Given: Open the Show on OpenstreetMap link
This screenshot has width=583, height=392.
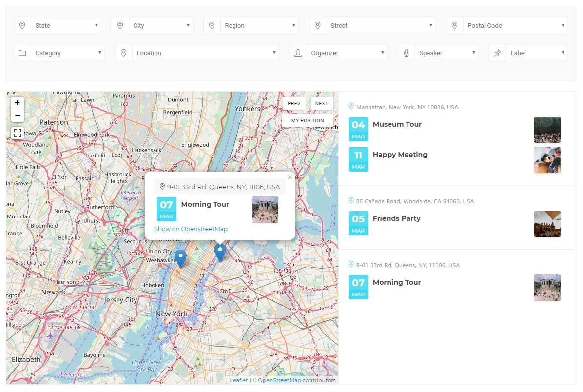Looking at the screenshot, I should click(191, 229).
